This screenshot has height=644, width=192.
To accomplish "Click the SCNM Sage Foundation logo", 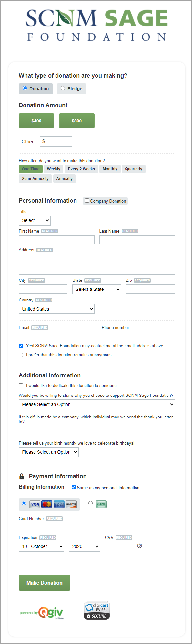I will (x=97, y=25).
